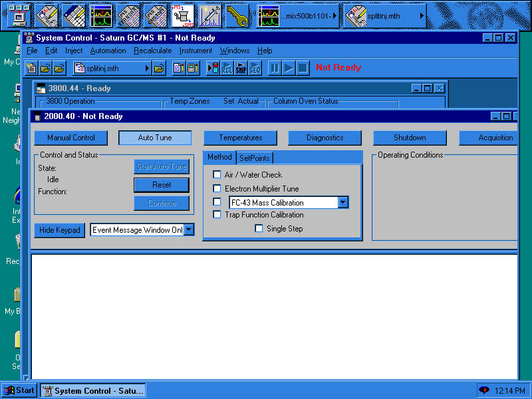
Task: Click the pause automation button
Action: point(275,68)
